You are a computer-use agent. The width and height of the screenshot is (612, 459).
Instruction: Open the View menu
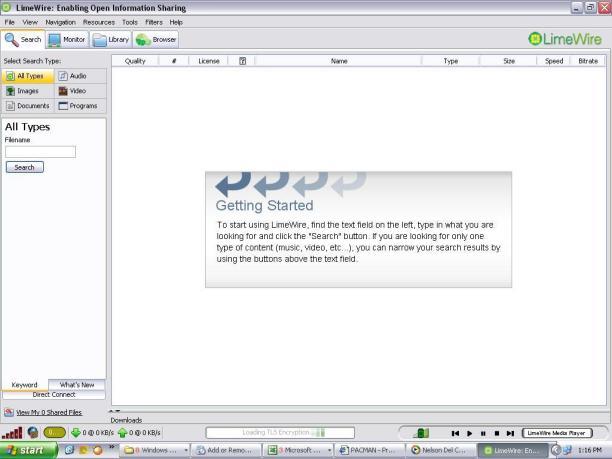30,22
